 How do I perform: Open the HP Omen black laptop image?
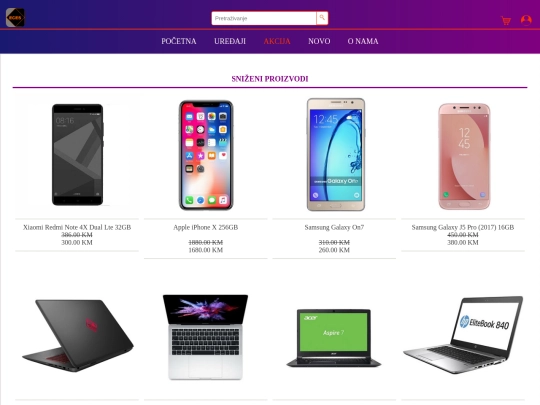77,335
